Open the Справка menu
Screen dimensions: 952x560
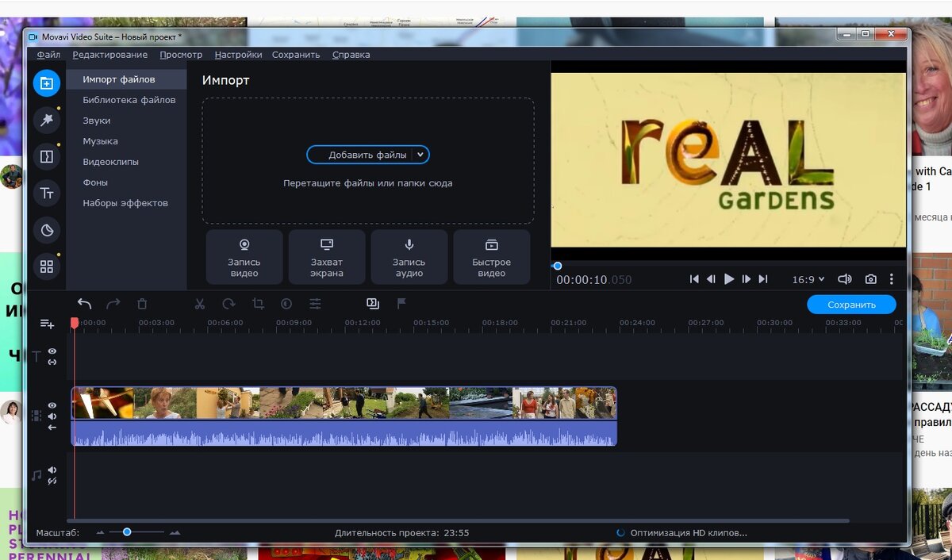point(351,55)
